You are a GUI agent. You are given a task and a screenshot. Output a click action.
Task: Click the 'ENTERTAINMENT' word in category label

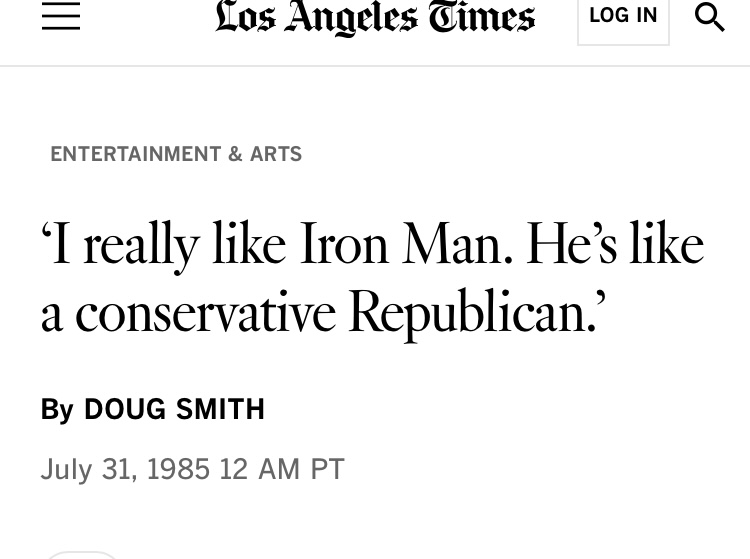(136, 154)
